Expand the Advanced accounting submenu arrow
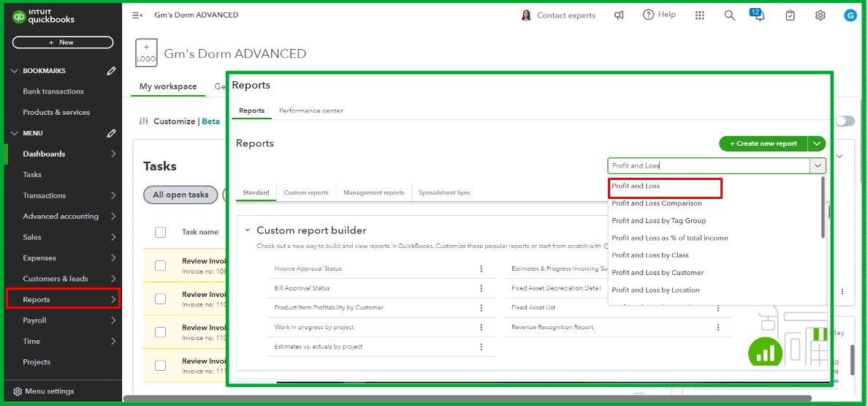Screen dimensions: 868x406 113,217
